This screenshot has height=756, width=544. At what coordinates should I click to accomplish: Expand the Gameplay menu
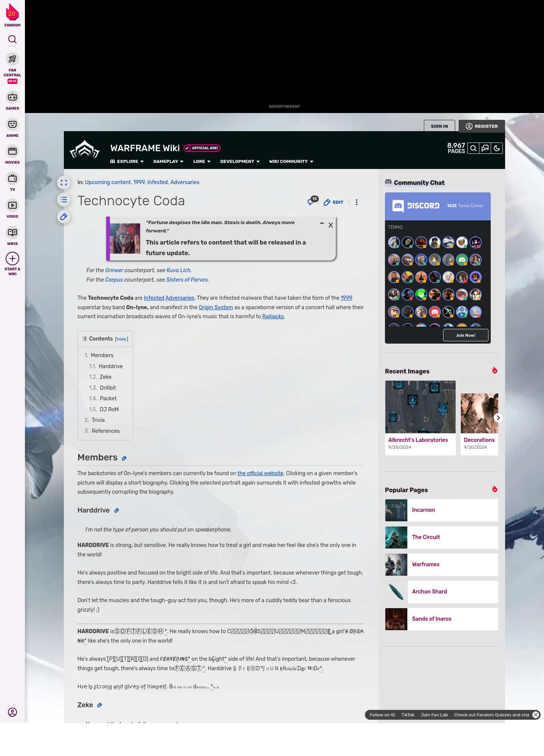pyautogui.click(x=168, y=161)
